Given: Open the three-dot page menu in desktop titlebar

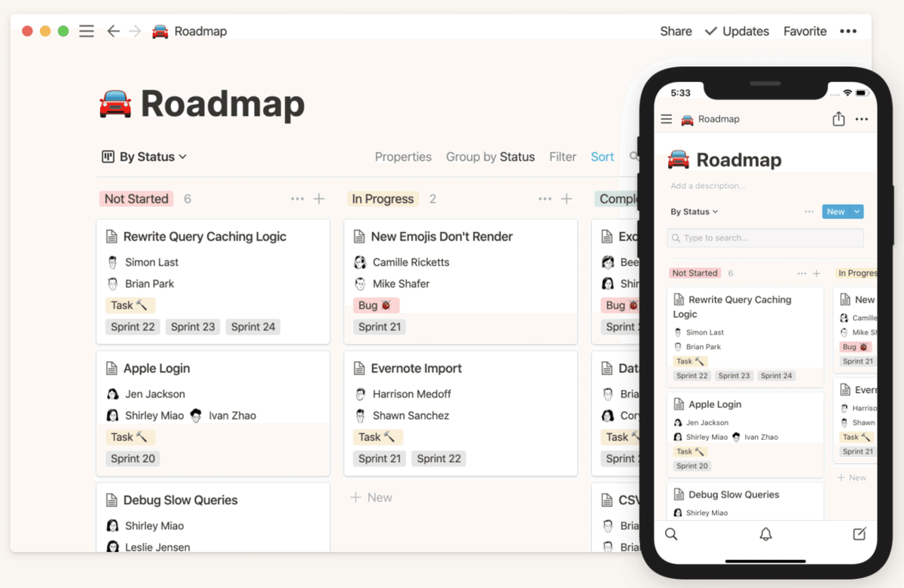Looking at the screenshot, I should click(x=848, y=31).
